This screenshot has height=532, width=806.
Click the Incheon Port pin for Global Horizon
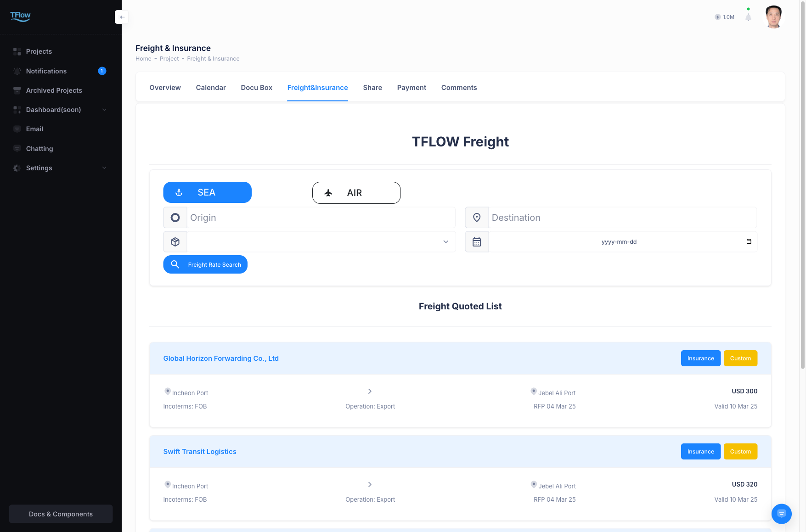(168, 392)
